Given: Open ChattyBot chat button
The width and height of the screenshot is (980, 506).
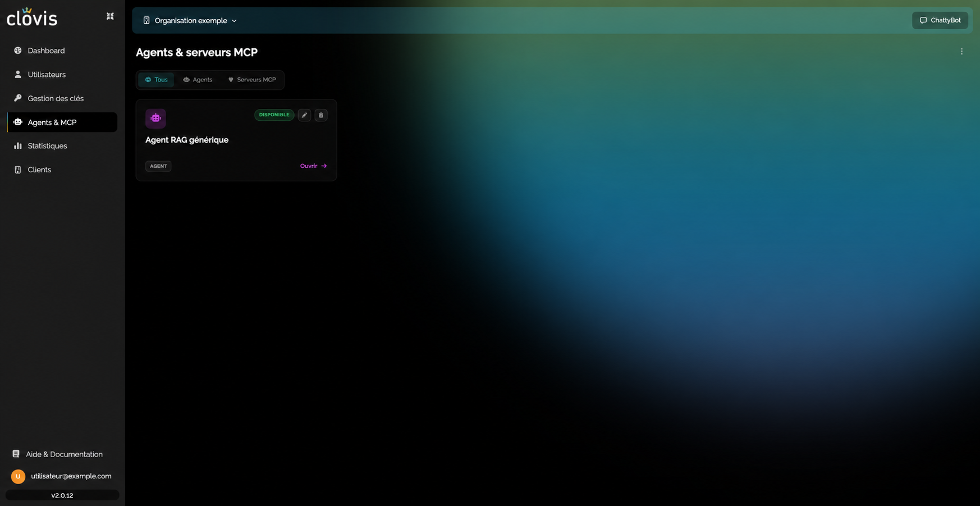Looking at the screenshot, I should click(940, 20).
